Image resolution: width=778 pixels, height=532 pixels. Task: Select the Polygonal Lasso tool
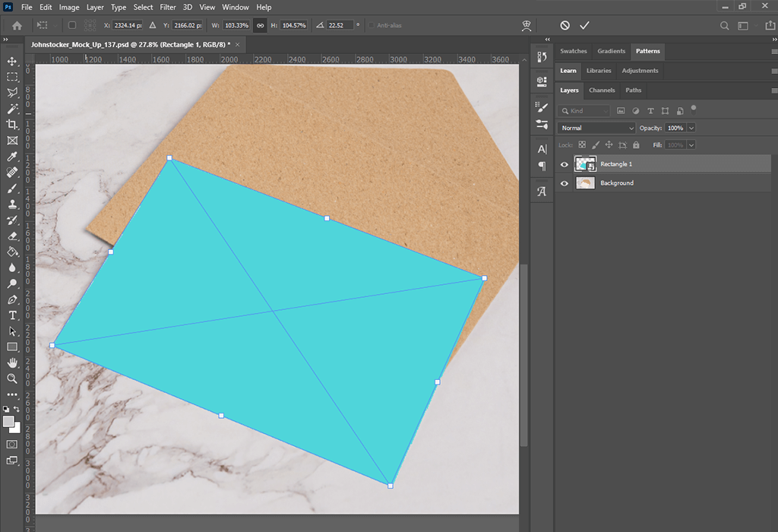(12, 93)
